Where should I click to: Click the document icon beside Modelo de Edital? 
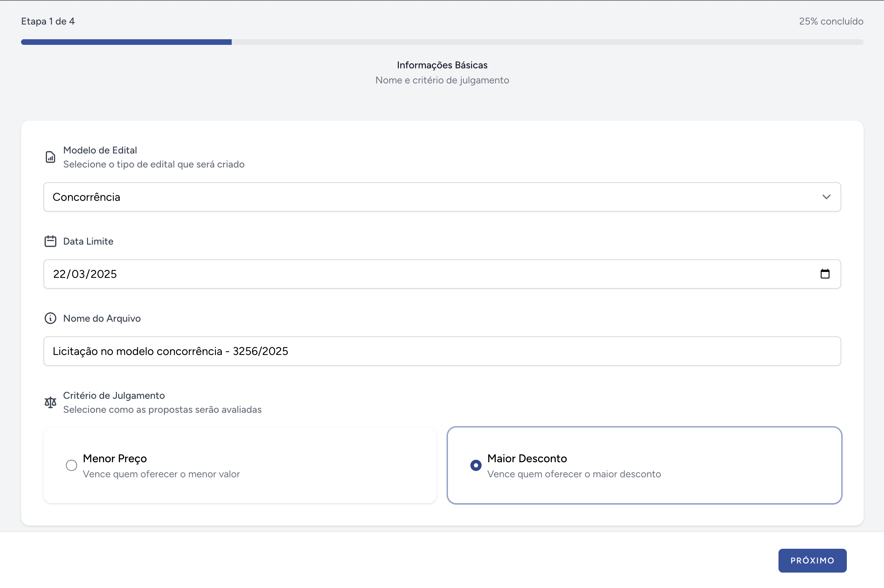[50, 157]
